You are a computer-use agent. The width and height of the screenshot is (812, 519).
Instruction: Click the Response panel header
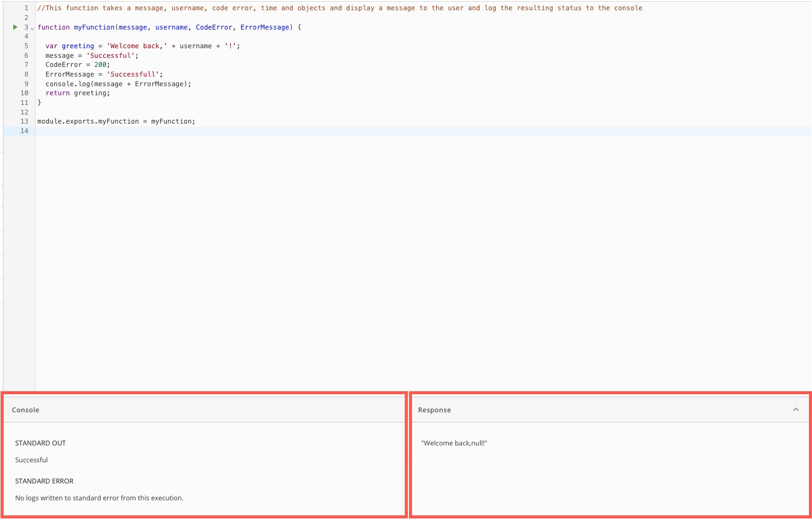pos(434,409)
